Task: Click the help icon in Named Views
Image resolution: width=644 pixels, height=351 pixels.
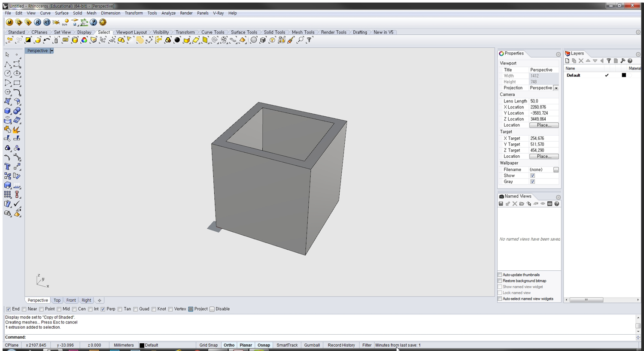Action: tap(557, 204)
